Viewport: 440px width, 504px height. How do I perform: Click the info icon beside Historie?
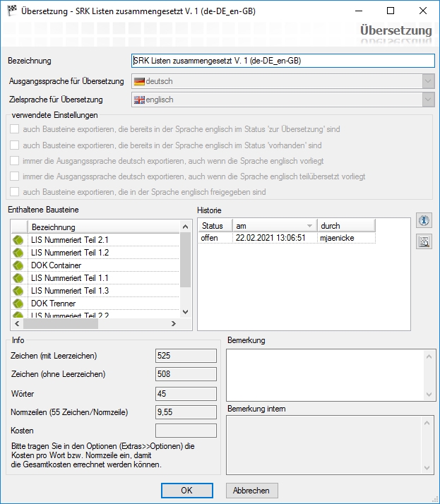click(424, 220)
